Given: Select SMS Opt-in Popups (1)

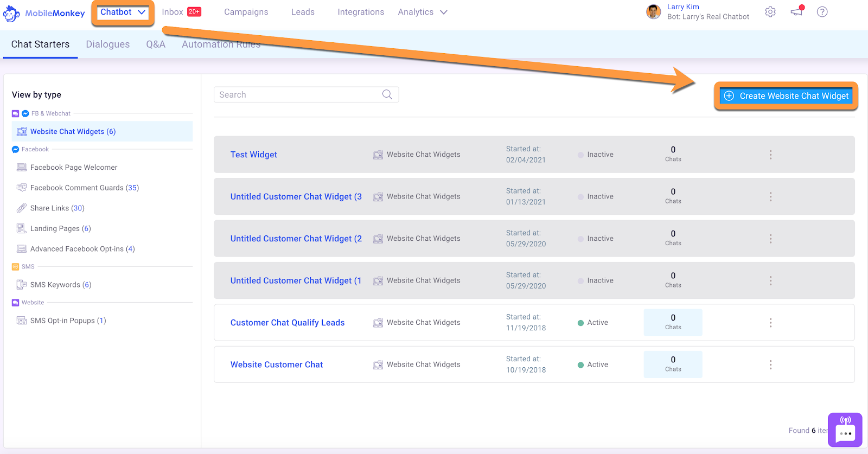Looking at the screenshot, I should (68, 321).
